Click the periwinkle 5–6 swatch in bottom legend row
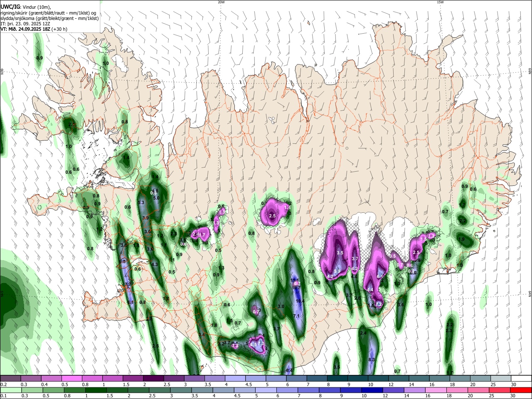The image size is (532, 399). 266,390
